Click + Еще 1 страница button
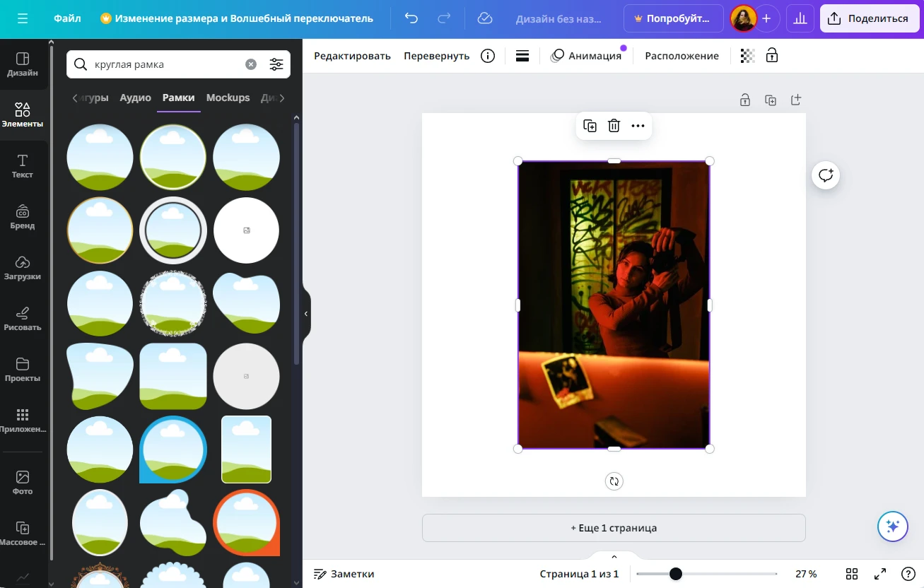 point(614,528)
